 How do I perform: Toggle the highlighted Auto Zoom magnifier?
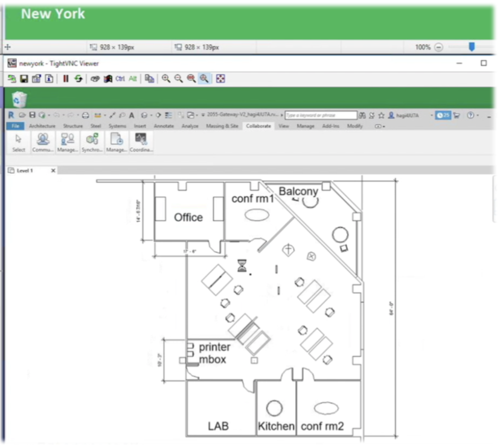click(204, 78)
